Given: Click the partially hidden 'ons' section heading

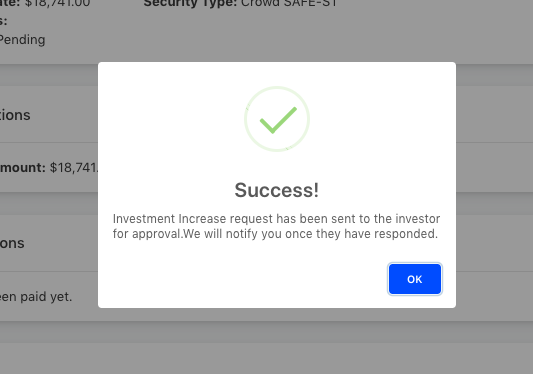Looking at the screenshot, I should [12, 243].
